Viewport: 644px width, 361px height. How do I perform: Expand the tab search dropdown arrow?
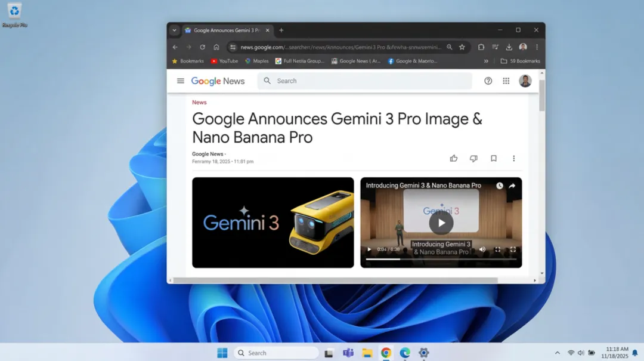174,30
